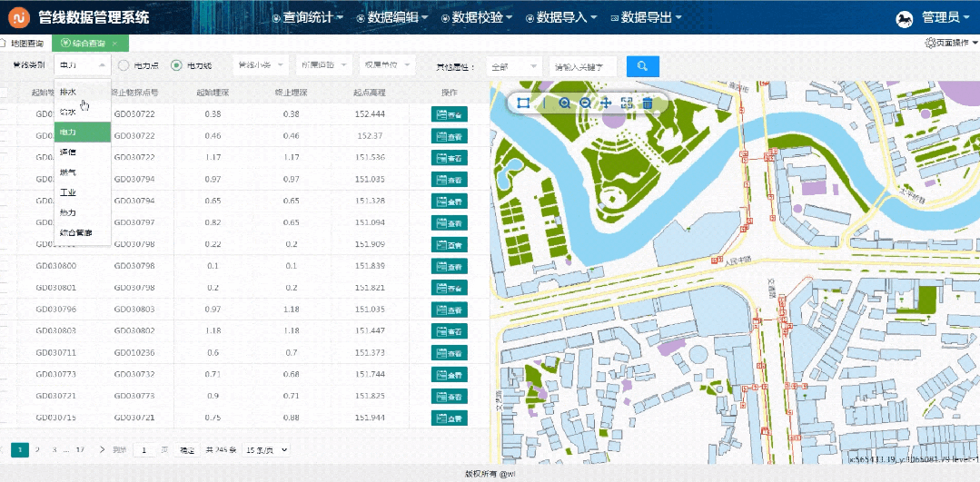
Task: Select the rectangle selection tool on map
Action: (523, 103)
